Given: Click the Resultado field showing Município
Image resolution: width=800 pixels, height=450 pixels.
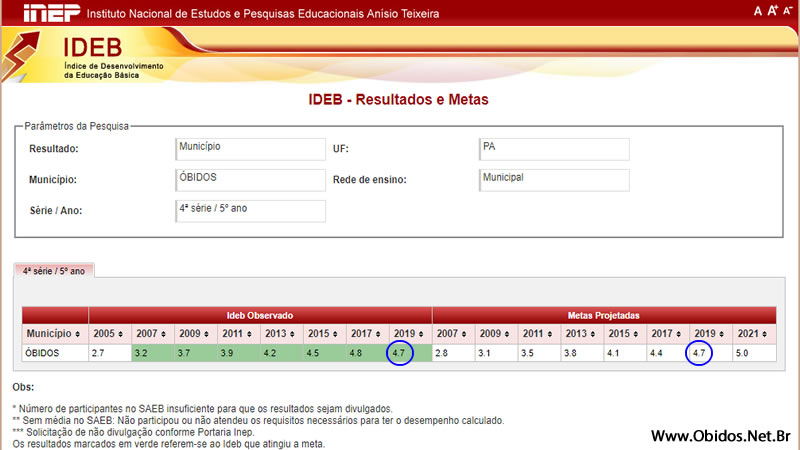Looking at the screenshot, I should click(x=251, y=149).
